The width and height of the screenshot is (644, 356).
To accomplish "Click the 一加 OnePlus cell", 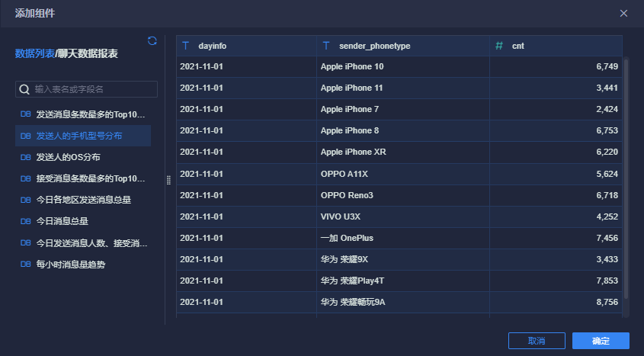I will coord(403,238).
